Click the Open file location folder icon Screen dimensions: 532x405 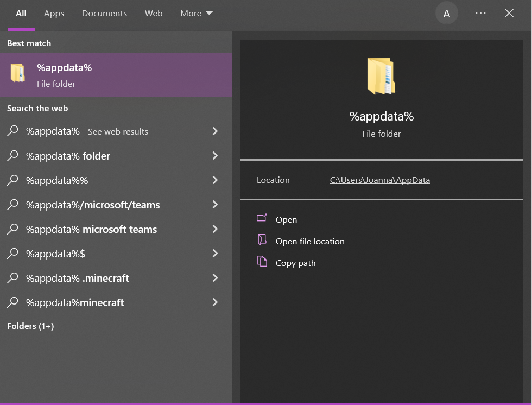point(262,239)
